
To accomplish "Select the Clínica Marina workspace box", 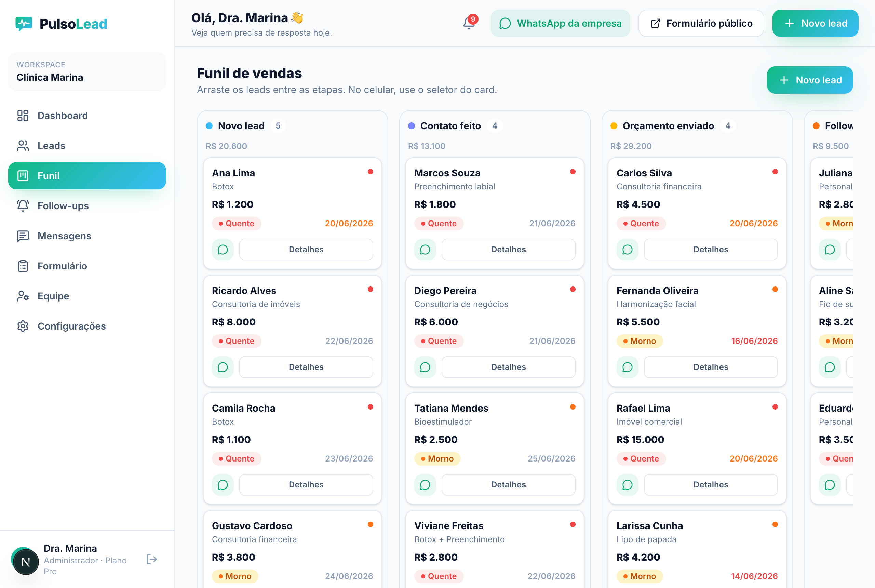I will (87, 71).
